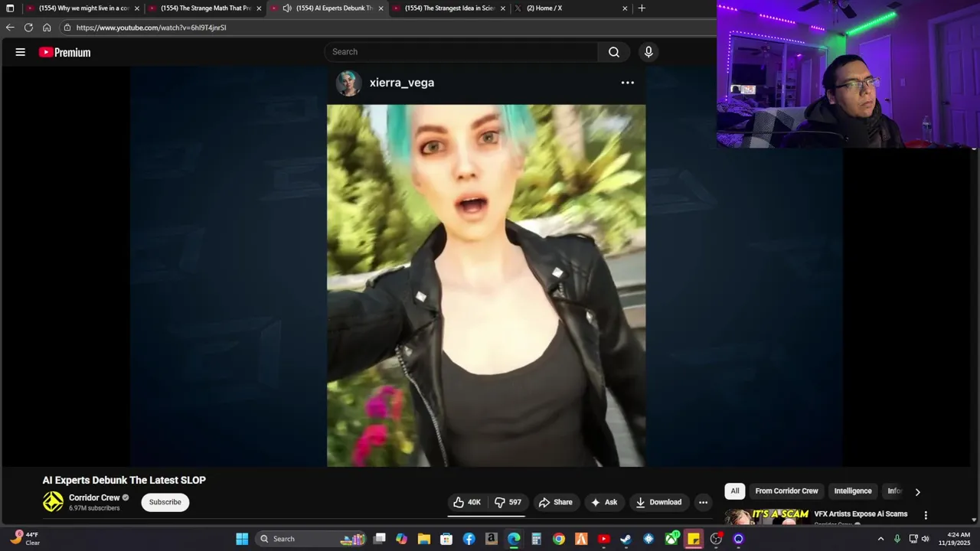The height and width of the screenshot is (551, 980).
Task: Start voice search with microphone icon
Action: 648,52
